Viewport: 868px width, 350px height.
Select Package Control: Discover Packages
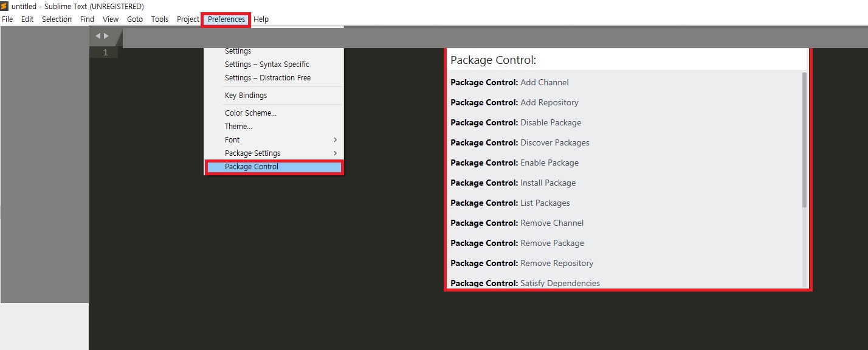[x=624, y=142]
